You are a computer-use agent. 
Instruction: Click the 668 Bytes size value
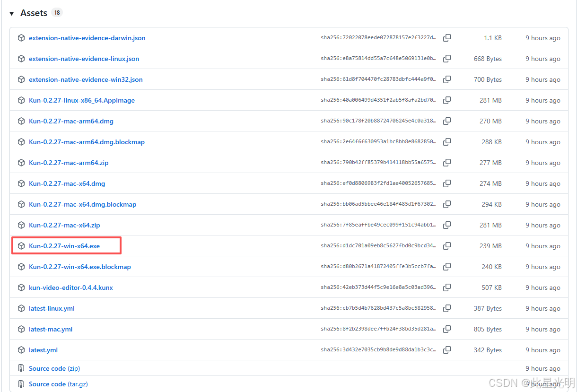click(x=488, y=59)
